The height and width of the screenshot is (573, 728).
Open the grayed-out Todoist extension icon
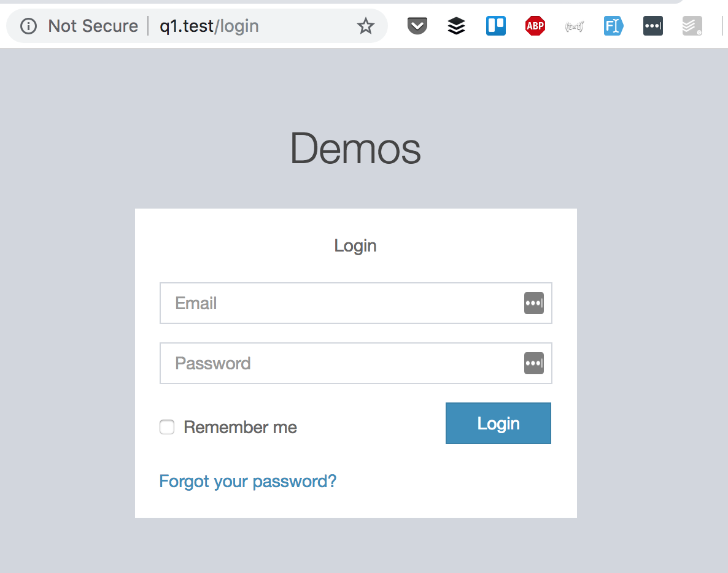[x=692, y=26]
